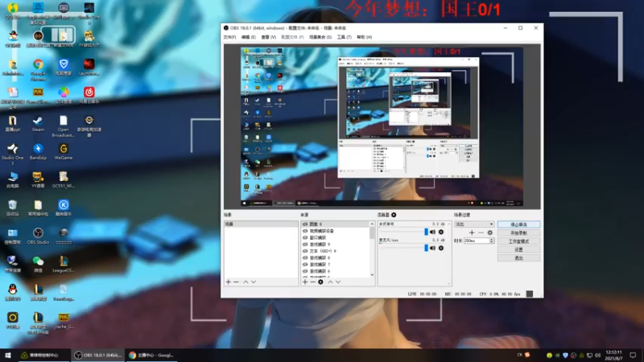Open the Studio One 3 desktop icon
644x362 pixels.
coord(12,154)
